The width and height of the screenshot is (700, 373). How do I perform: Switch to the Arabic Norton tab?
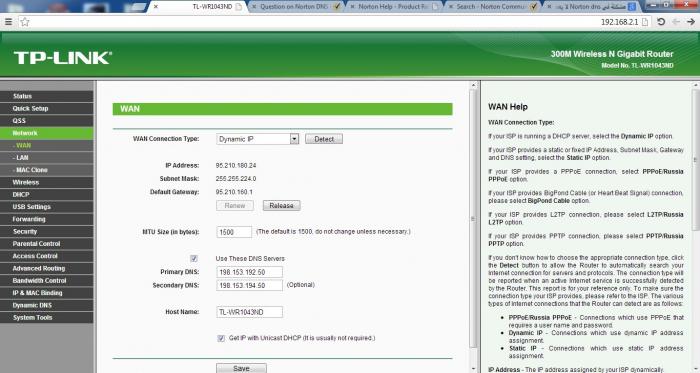click(x=591, y=7)
